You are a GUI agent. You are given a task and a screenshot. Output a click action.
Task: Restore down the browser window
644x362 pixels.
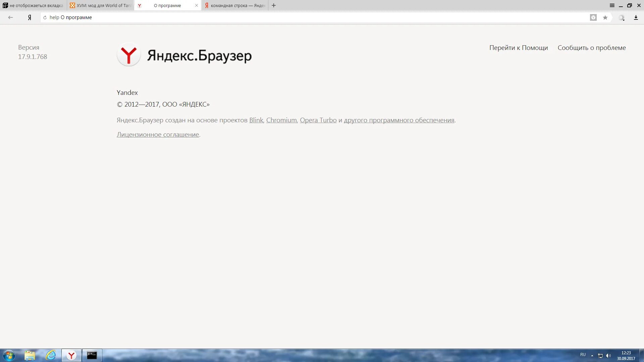630,5
